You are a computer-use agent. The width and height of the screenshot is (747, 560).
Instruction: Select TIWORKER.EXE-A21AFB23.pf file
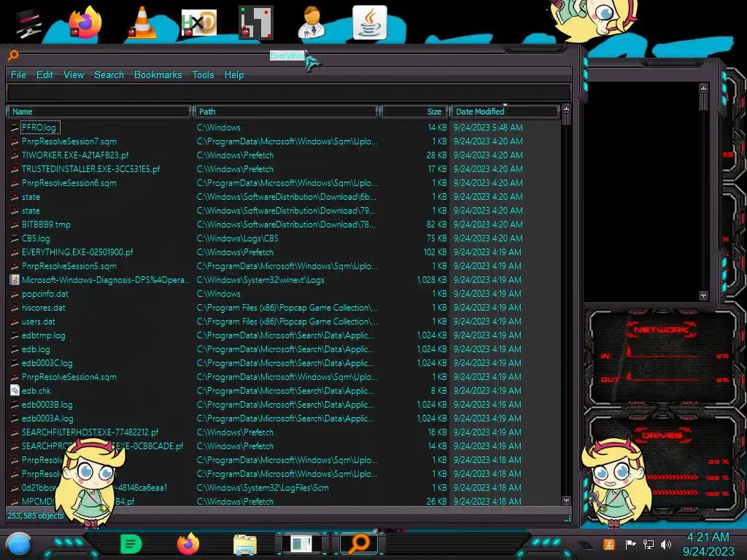75,155
